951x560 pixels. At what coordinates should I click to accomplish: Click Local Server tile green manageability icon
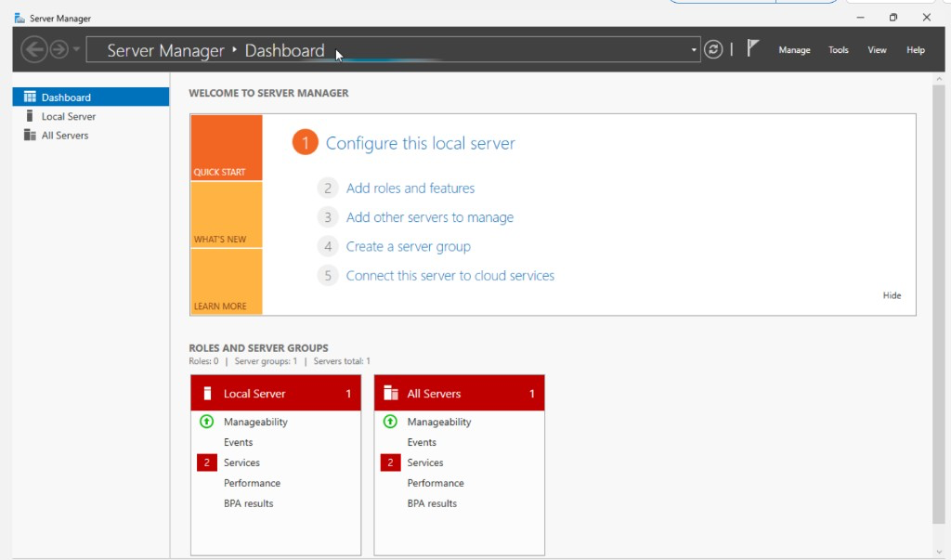207,421
